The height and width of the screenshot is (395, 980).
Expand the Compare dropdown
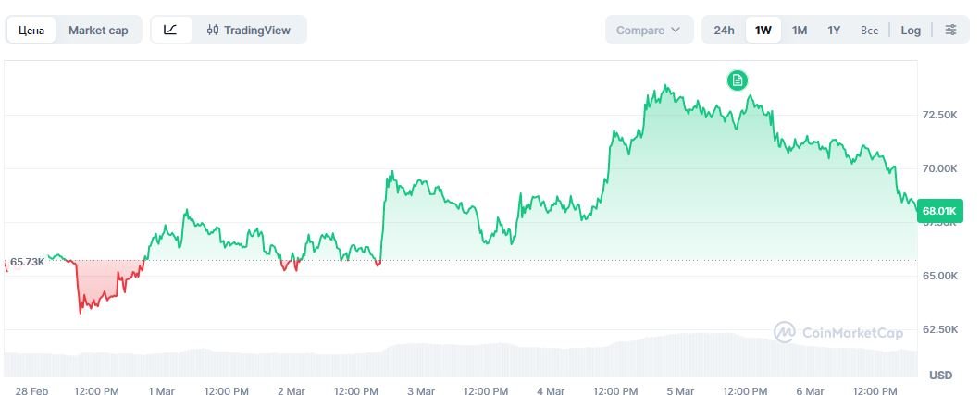(648, 30)
